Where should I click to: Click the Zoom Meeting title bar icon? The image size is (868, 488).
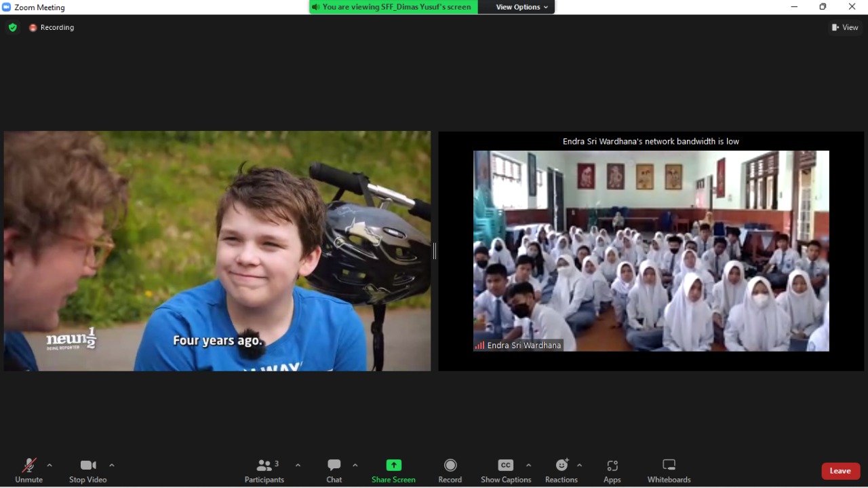7,7
